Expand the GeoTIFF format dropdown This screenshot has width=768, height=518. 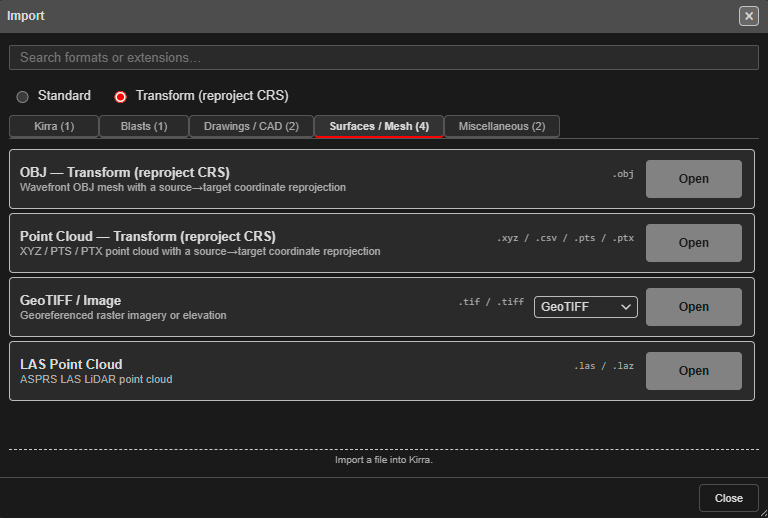pyautogui.click(x=586, y=307)
